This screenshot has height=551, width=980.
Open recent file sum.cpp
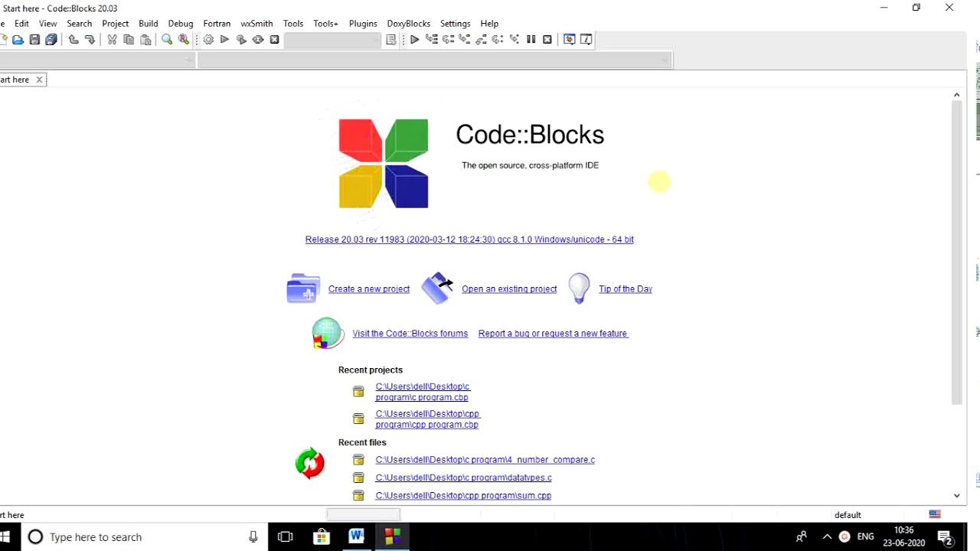coord(464,496)
